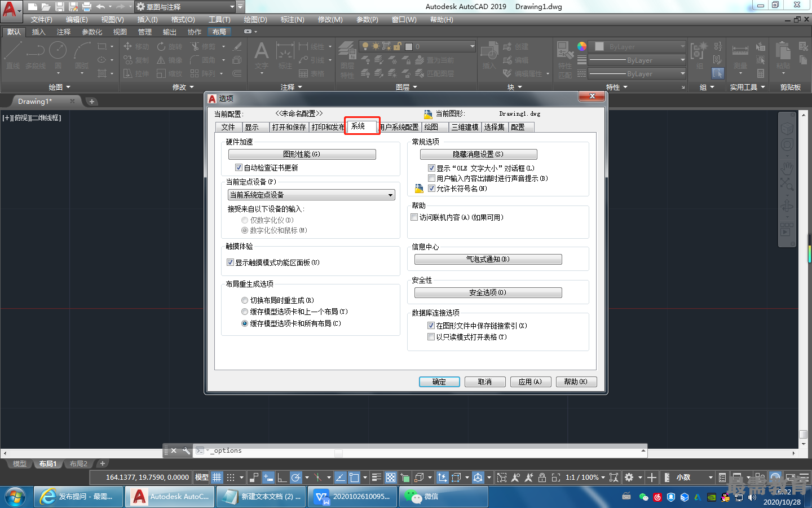Enable 访问联机内容 checkbox

coord(414,217)
